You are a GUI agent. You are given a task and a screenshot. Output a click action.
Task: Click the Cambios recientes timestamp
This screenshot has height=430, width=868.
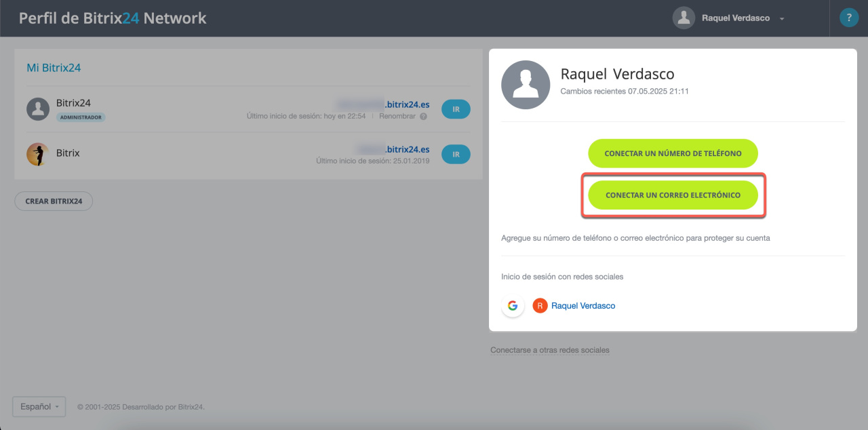tap(625, 91)
